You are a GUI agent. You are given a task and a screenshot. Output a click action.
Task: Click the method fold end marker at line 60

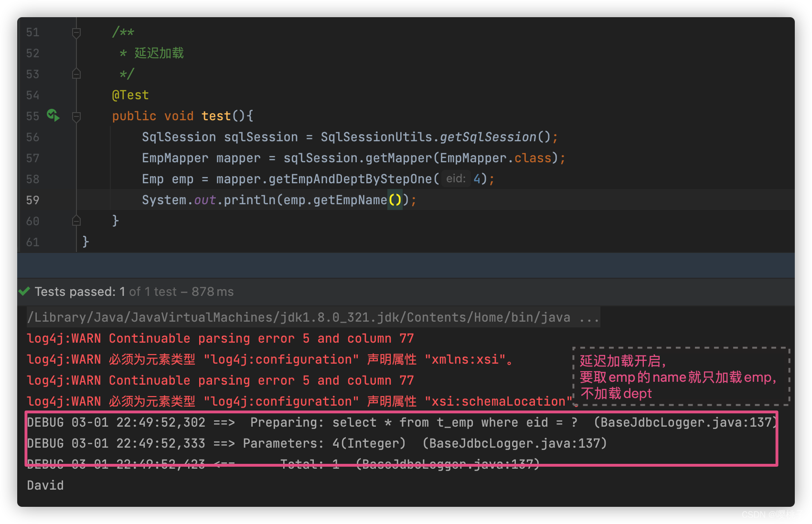[76, 220]
